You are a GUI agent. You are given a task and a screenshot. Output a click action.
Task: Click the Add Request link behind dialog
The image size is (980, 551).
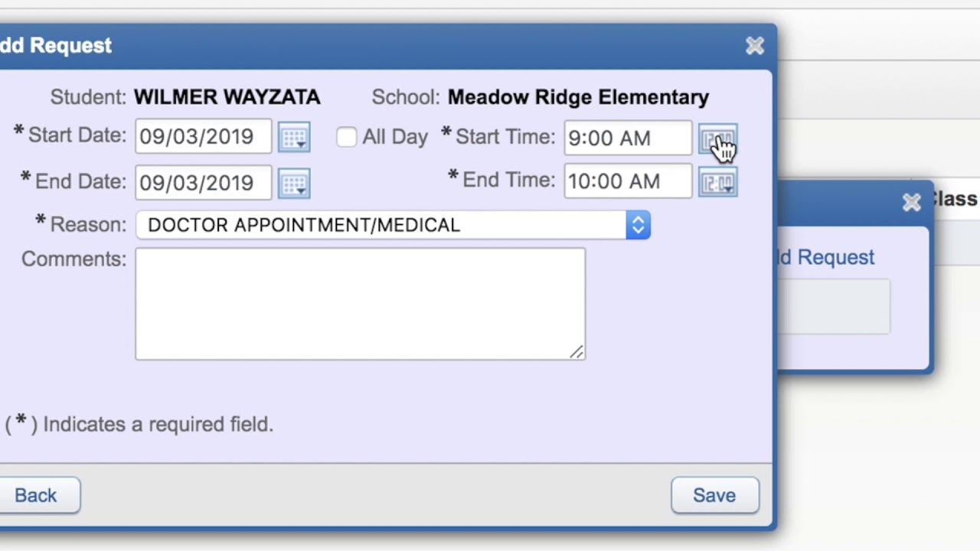[826, 257]
